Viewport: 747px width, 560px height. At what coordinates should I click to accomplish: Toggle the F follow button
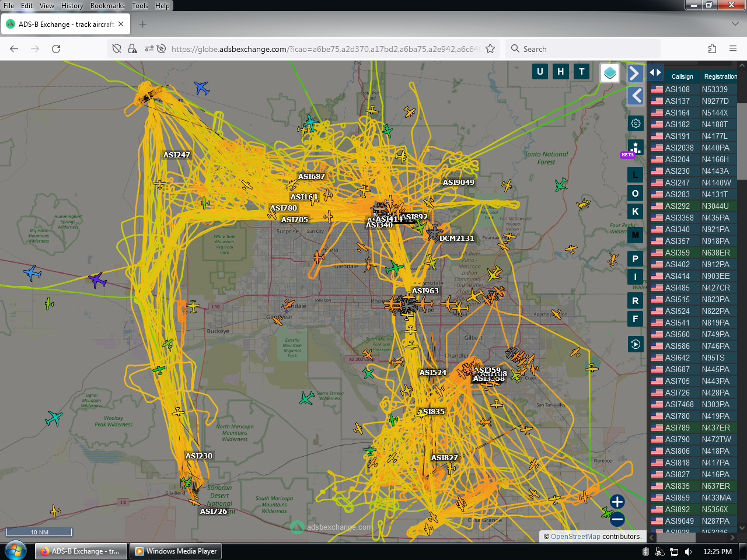point(636,319)
